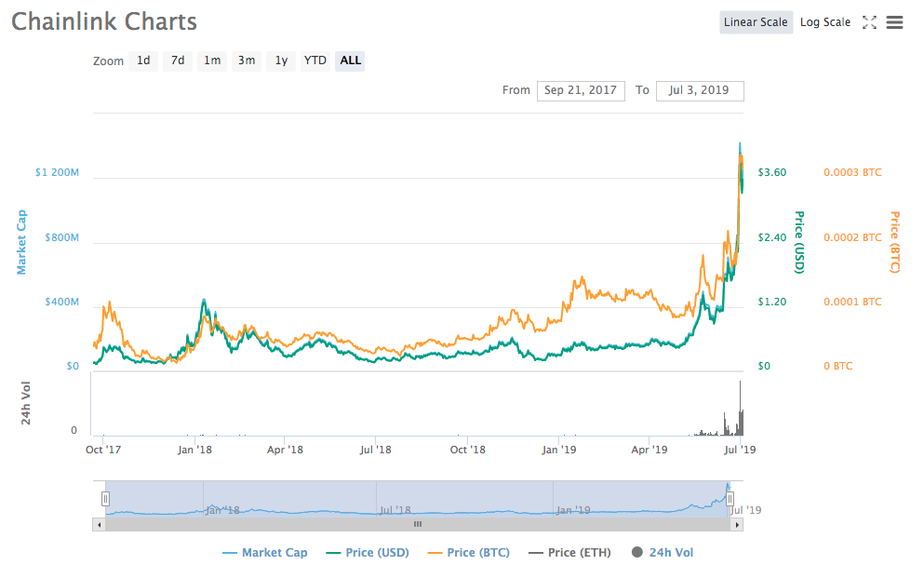Click the navigator right scroll arrow

click(737, 524)
